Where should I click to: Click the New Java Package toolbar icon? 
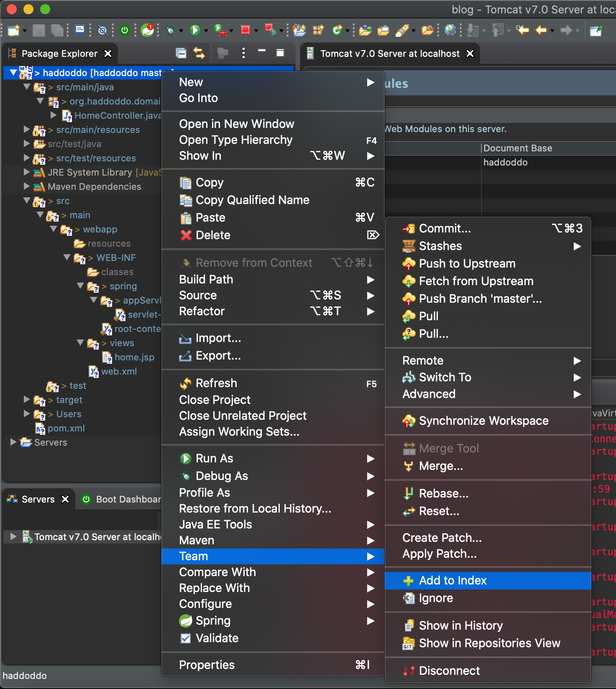(318, 30)
